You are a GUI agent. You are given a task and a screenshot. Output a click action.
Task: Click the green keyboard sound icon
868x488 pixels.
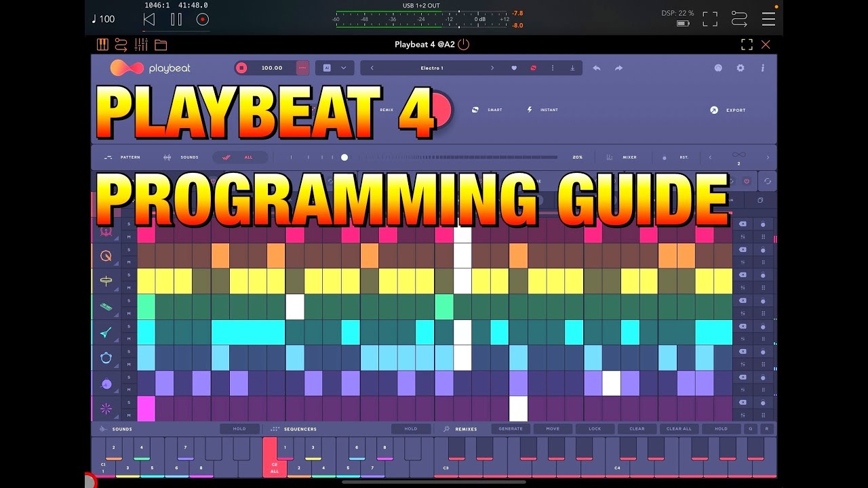[x=106, y=307]
